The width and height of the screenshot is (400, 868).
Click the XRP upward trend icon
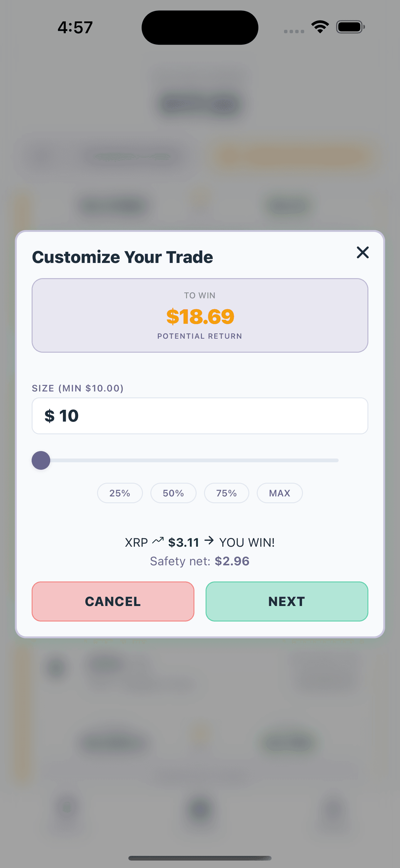click(158, 541)
